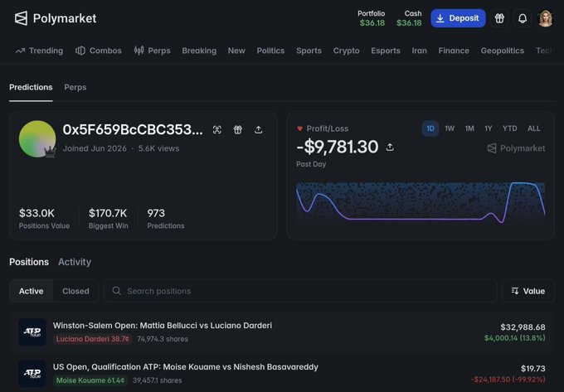Click the search magnifier icon
This screenshot has height=392, width=564.
tap(117, 291)
